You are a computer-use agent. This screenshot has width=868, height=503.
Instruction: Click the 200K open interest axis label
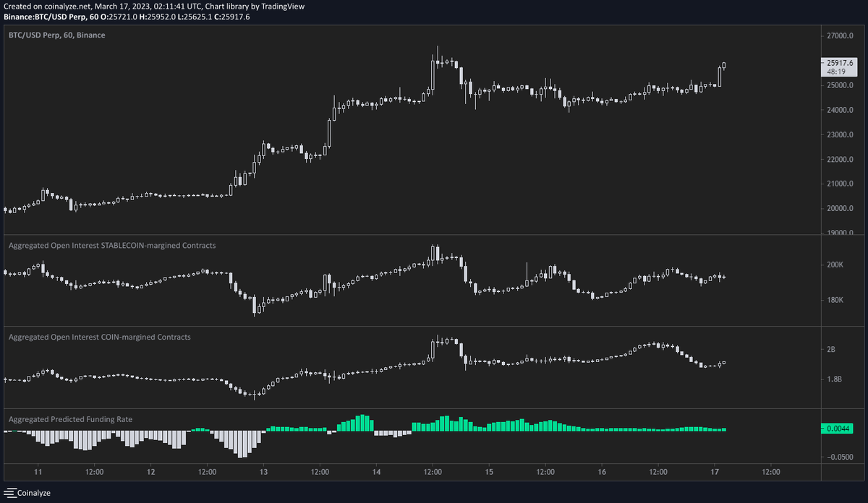tap(835, 265)
